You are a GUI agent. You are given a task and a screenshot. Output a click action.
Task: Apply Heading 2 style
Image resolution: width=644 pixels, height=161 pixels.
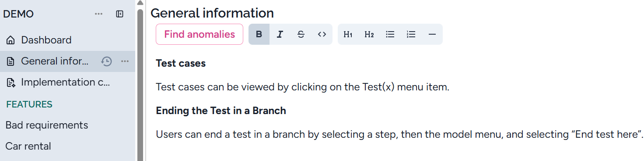tap(369, 34)
